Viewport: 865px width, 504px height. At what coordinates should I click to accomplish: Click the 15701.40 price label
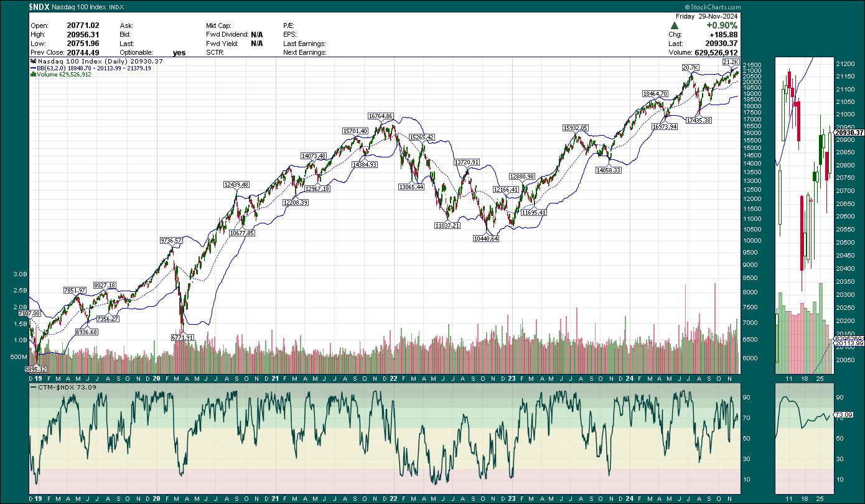tap(355, 131)
